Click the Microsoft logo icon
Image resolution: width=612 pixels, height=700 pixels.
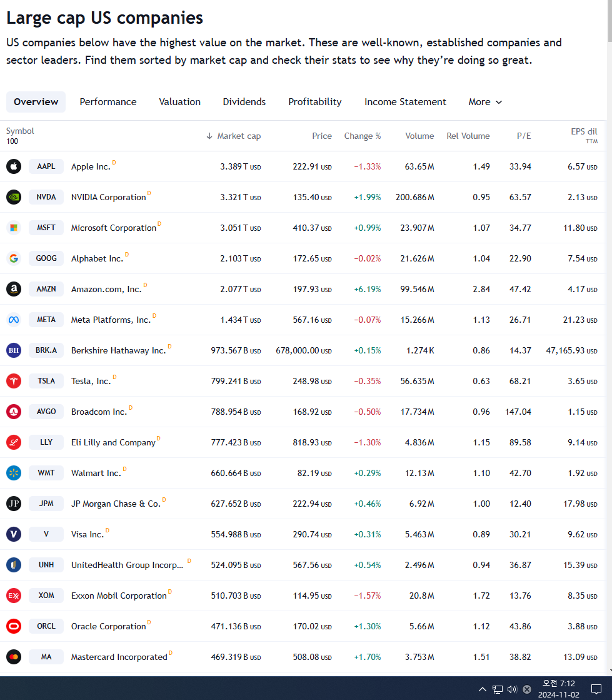14,228
